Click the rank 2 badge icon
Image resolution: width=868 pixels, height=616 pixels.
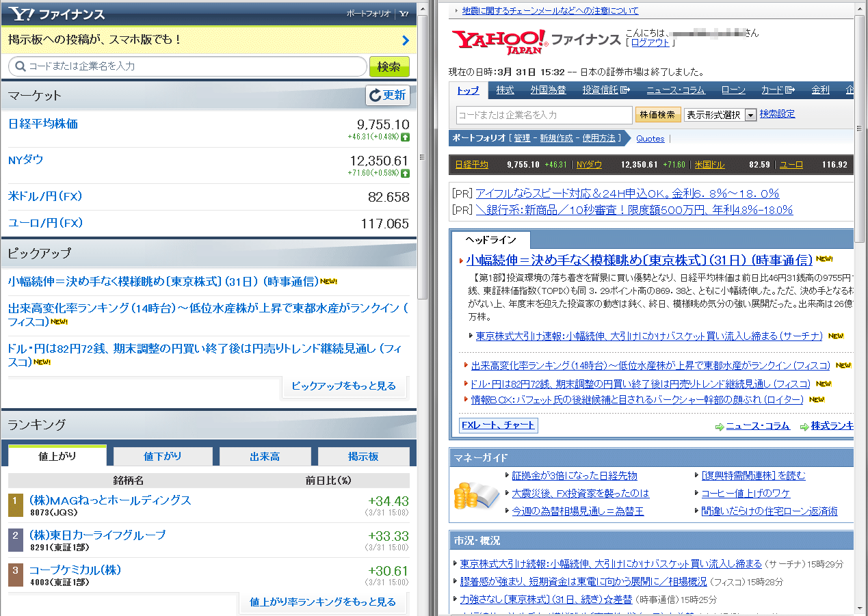16,540
